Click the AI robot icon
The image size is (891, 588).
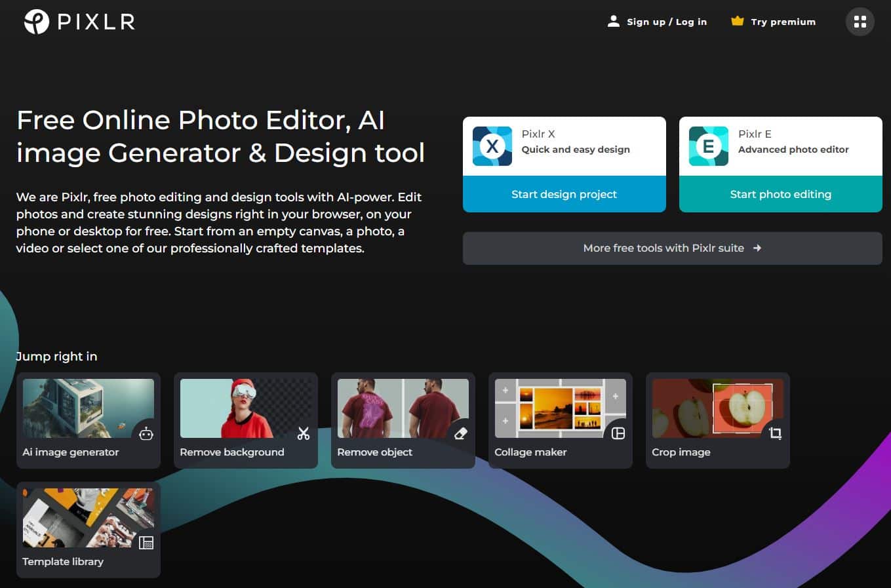click(146, 433)
